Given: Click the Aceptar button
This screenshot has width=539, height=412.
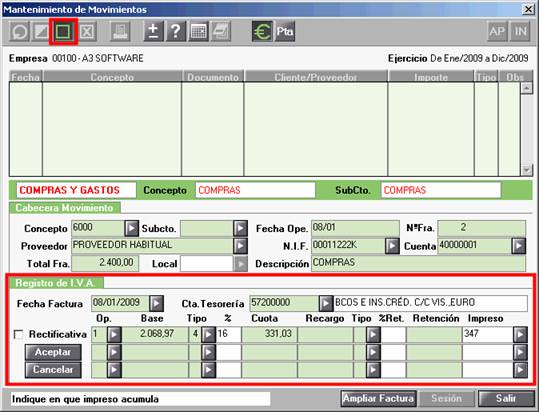Looking at the screenshot, I should click(x=53, y=352).
